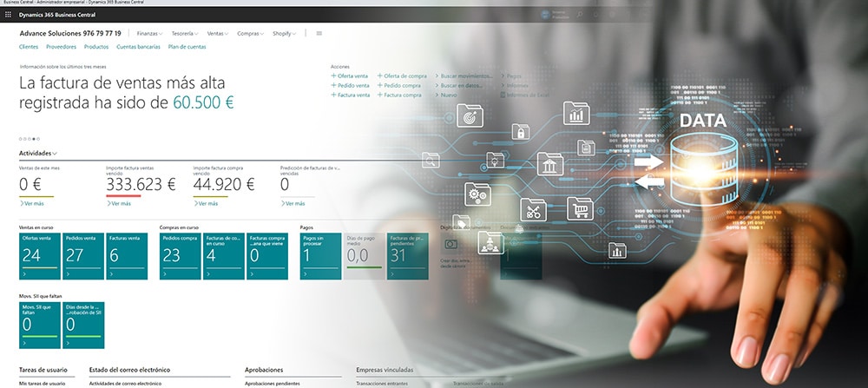Click Ver más under 333.623 € amount

[x=118, y=204]
